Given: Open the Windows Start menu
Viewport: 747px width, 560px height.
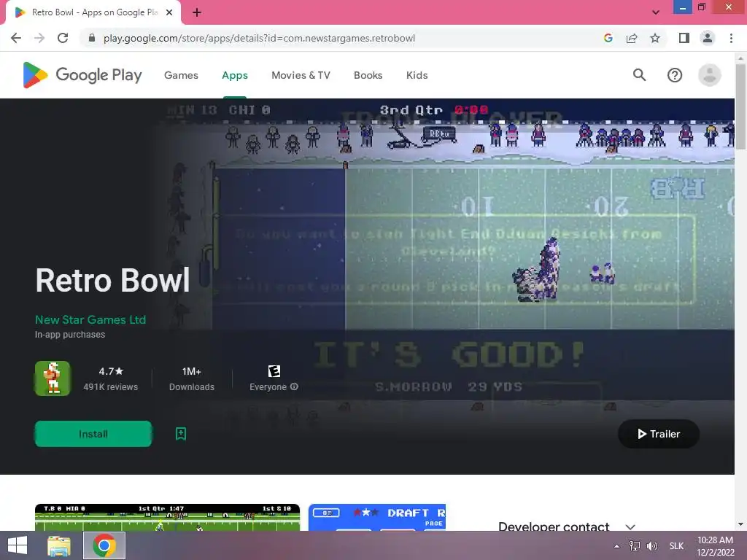Looking at the screenshot, I should tap(18, 545).
